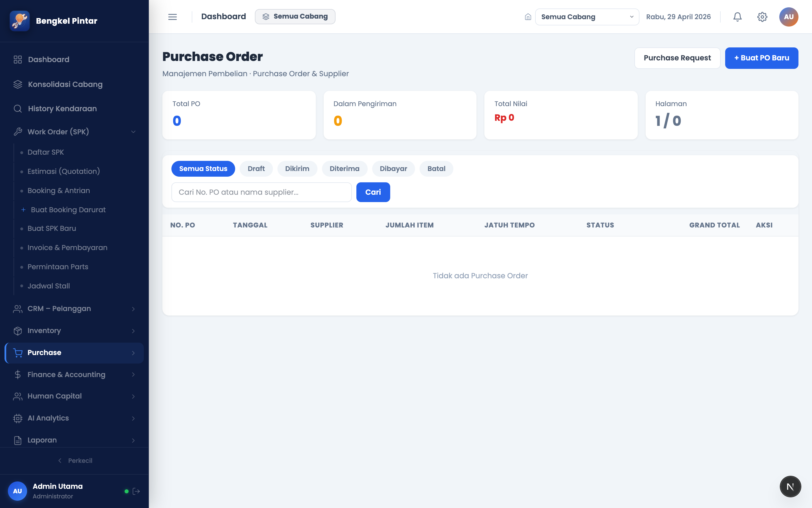Click the Next.js N badge
812x508 pixels.
point(790,487)
